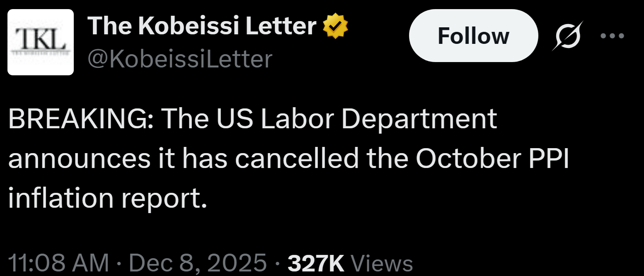Click "inflation report." at the post's end
644x276 pixels.
[x=107, y=198]
